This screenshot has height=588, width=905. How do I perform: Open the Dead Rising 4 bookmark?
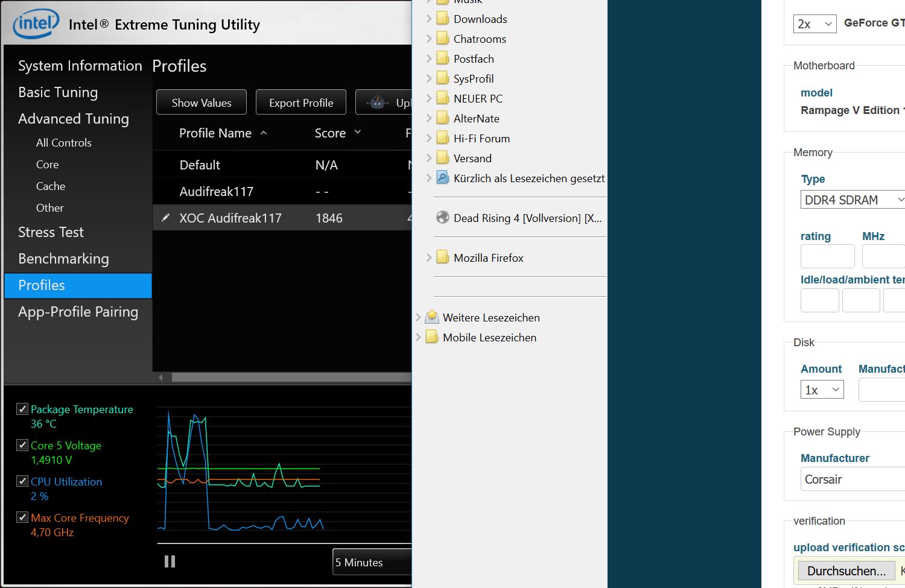(527, 218)
